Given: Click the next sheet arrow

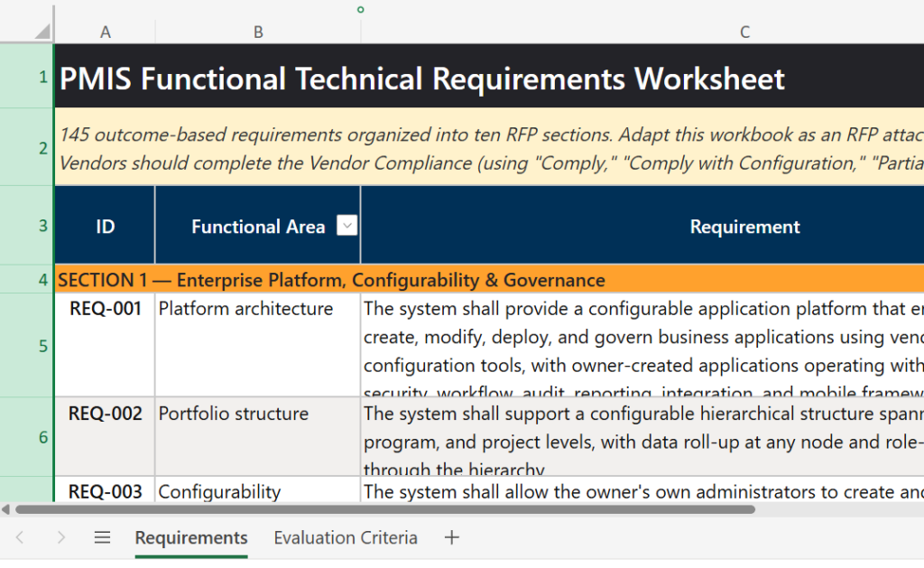Looking at the screenshot, I should click(60, 537).
